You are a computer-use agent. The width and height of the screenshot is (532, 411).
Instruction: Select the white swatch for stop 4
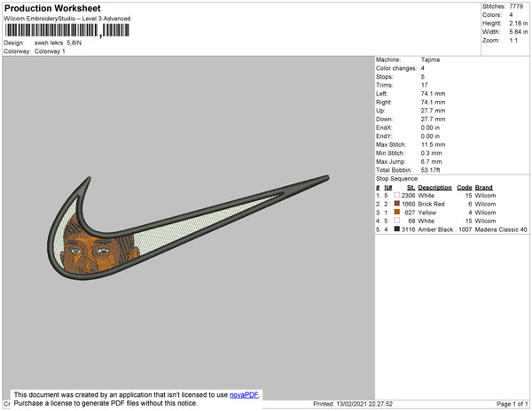396,221
